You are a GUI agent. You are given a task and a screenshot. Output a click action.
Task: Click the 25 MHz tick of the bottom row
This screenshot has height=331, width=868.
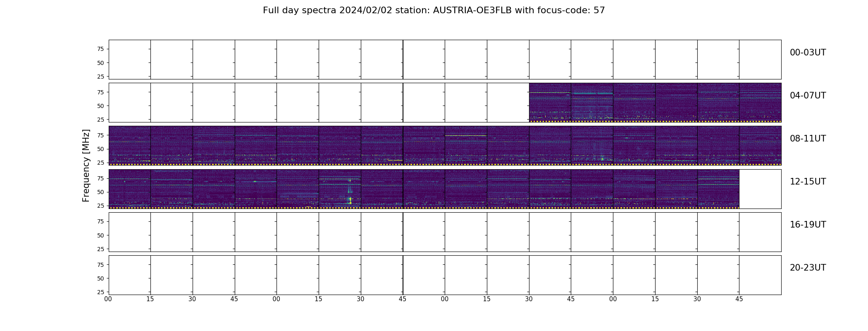coord(100,292)
